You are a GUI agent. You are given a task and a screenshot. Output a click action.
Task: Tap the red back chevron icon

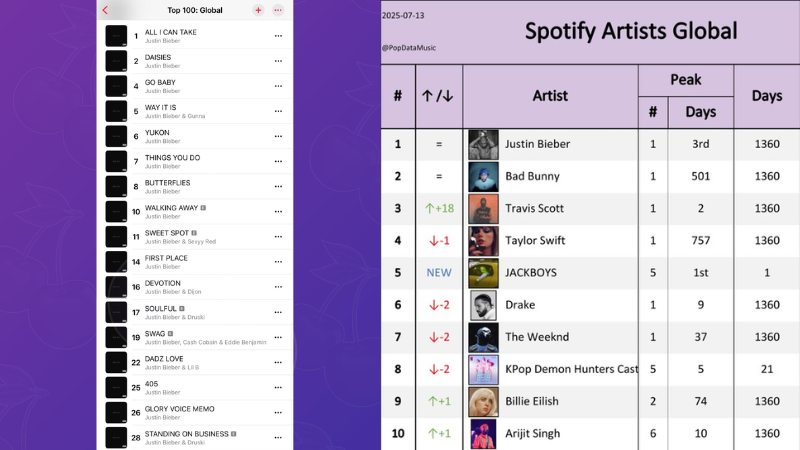tap(106, 10)
